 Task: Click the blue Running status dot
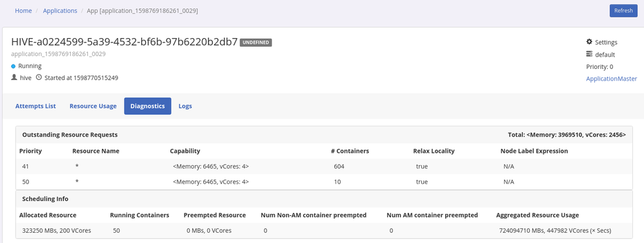tap(13, 66)
